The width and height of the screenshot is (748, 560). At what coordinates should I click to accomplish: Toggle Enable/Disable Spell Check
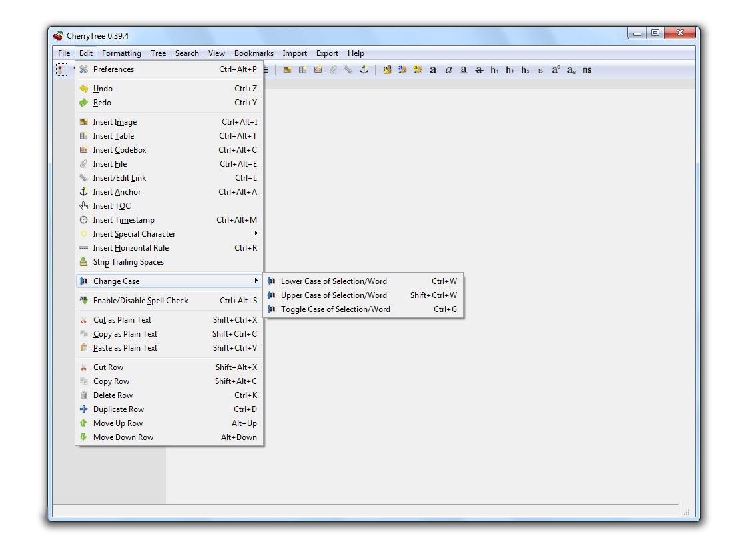coord(169,301)
